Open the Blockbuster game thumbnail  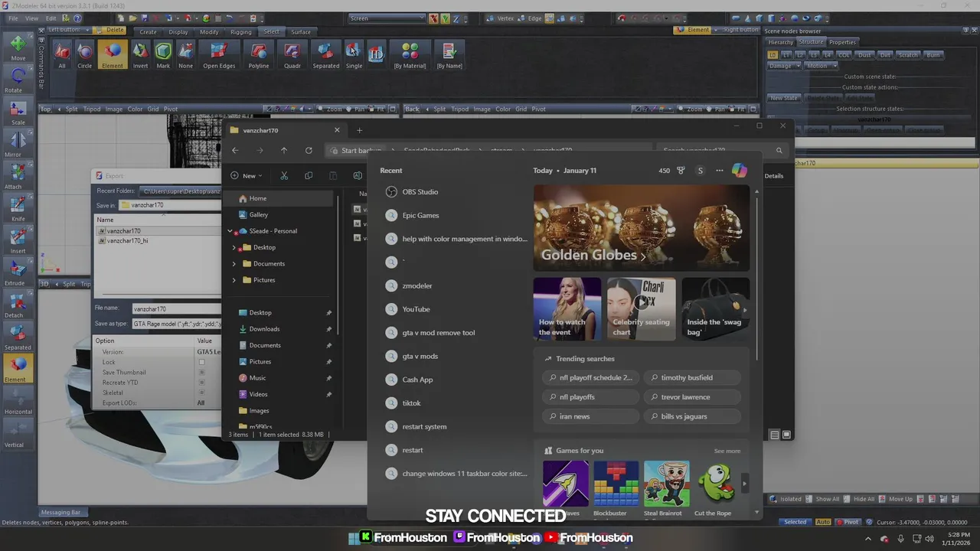coord(615,483)
